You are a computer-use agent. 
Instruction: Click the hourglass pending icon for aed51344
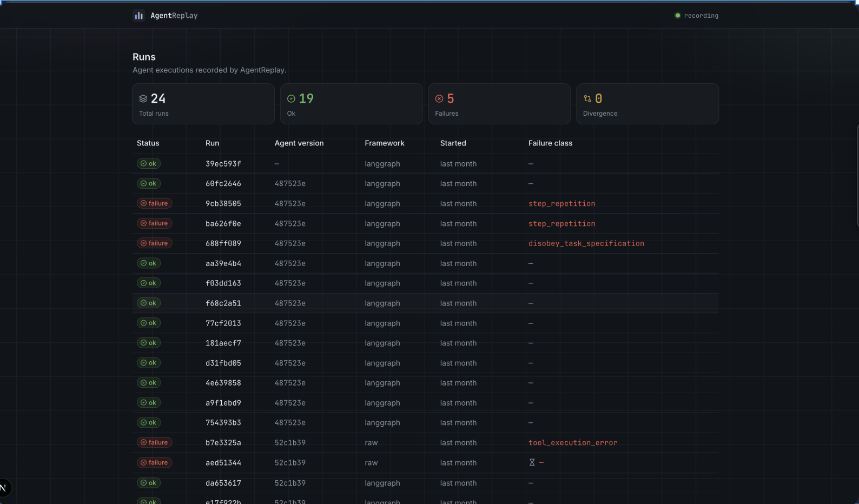click(x=532, y=462)
